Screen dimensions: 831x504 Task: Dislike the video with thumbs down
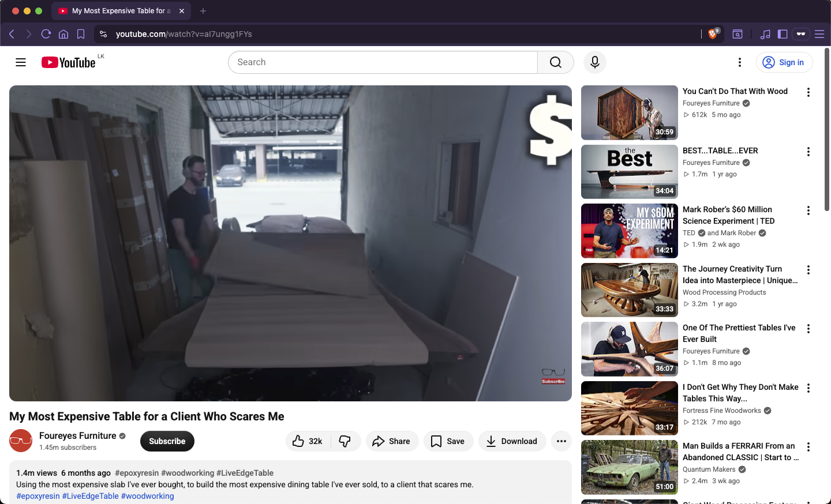coord(346,441)
